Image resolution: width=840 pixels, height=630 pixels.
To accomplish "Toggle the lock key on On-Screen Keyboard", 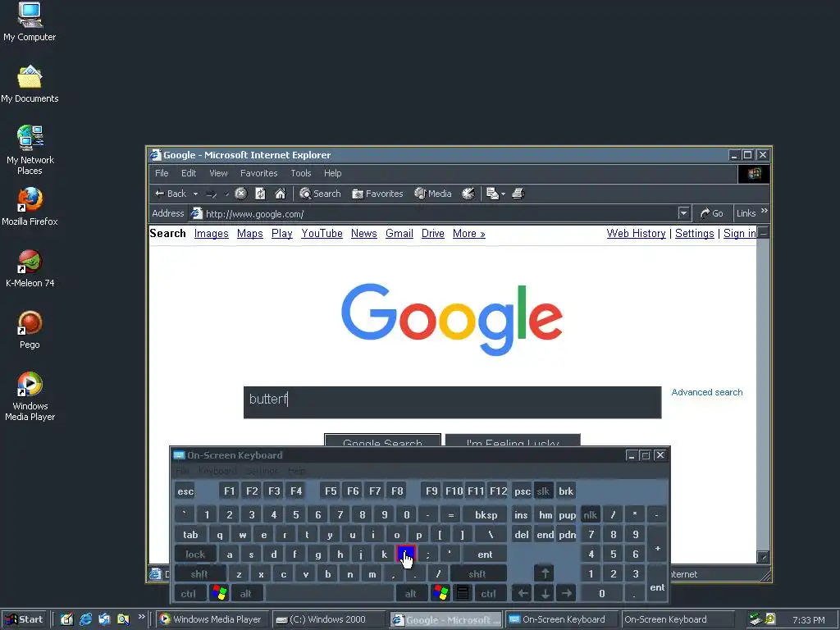I will (x=195, y=555).
